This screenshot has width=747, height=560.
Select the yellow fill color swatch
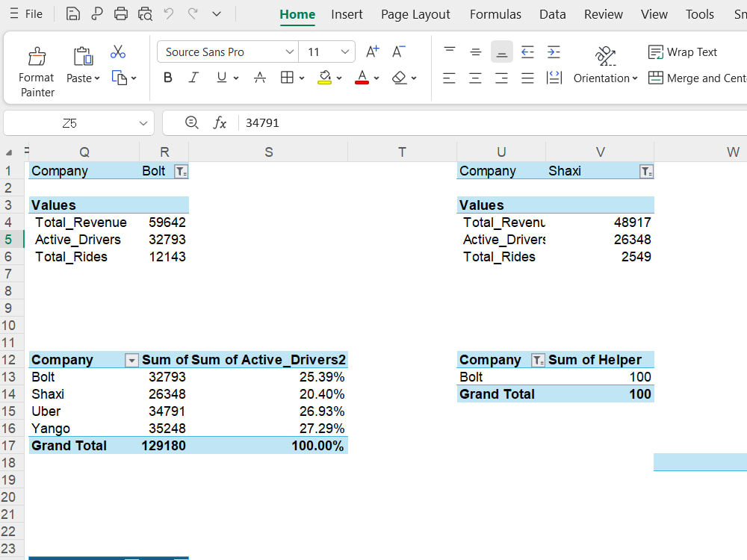point(326,82)
